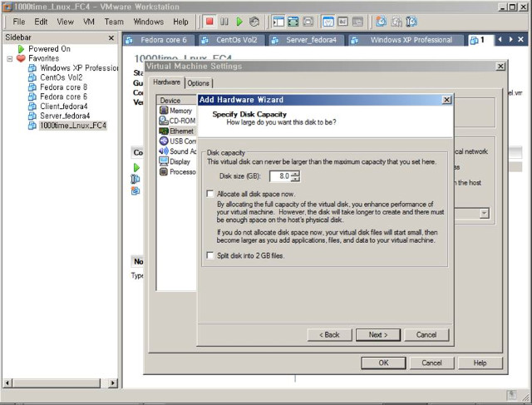
Task: Click the take snapshot toolbar icon
Action: click(x=381, y=22)
